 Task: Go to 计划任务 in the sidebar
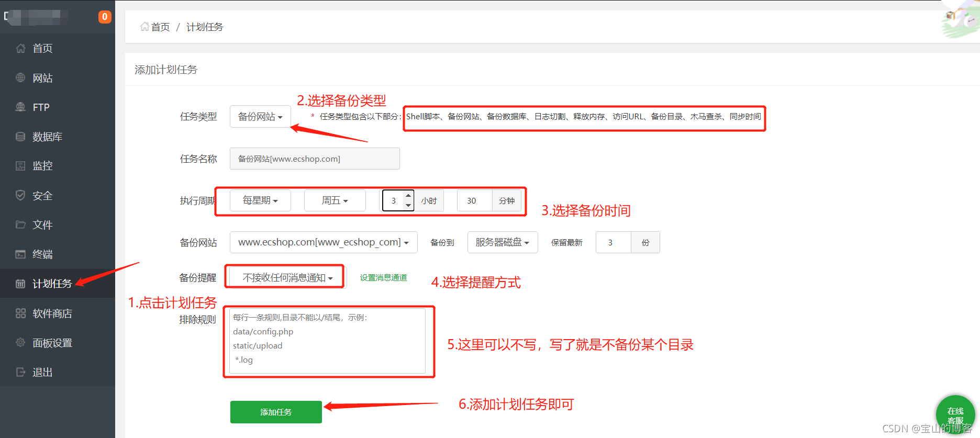tap(52, 284)
